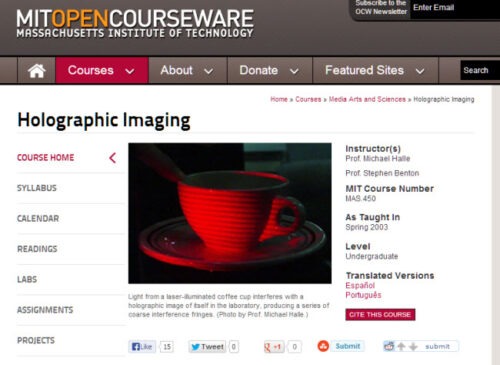The image size is (500, 365).
Task: Click the Cite This Course button
Action: 380,314
